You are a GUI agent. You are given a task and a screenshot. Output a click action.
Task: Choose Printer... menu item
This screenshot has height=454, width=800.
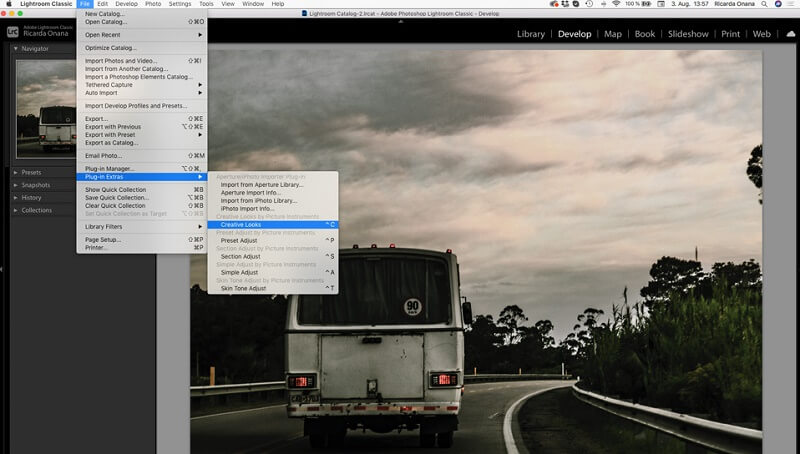(142, 247)
